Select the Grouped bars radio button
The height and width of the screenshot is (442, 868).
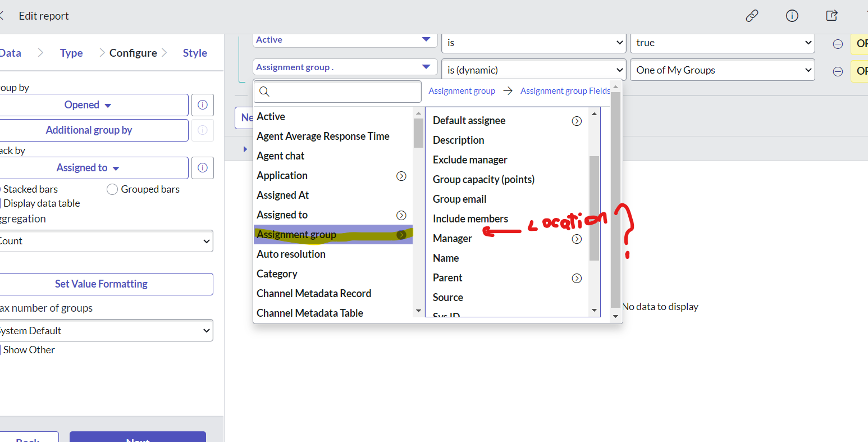(112, 189)
